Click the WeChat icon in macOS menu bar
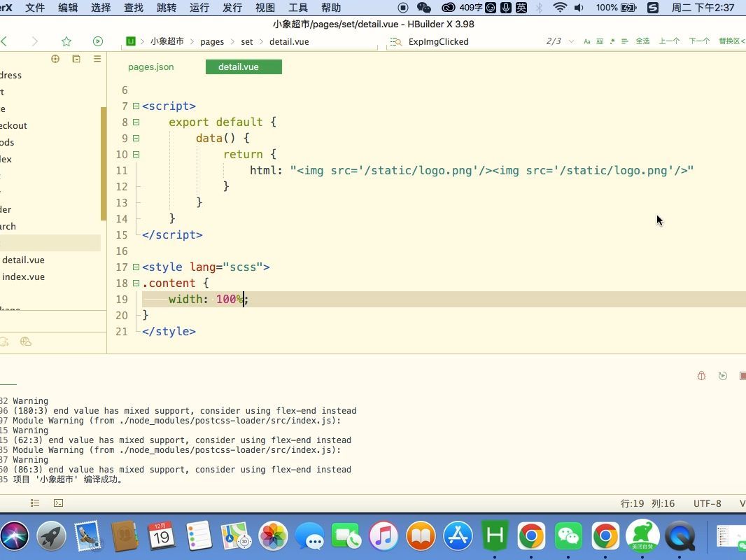The image size is (746, 560). [423, 8]
